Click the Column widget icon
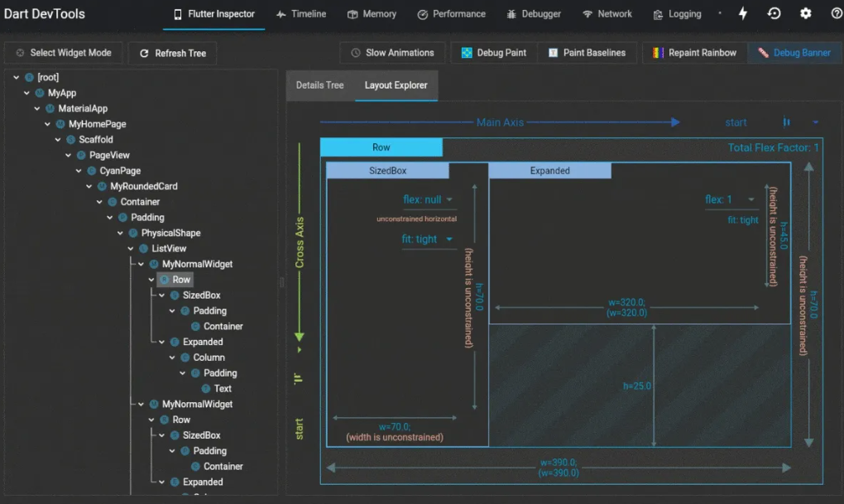Screen dimensions: 844x504 click(185, 358)
